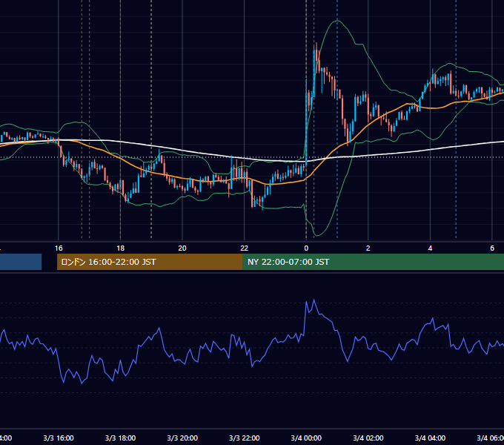
Task: Click hour label 22 on price chart axis
Action: tap(245, 248)
